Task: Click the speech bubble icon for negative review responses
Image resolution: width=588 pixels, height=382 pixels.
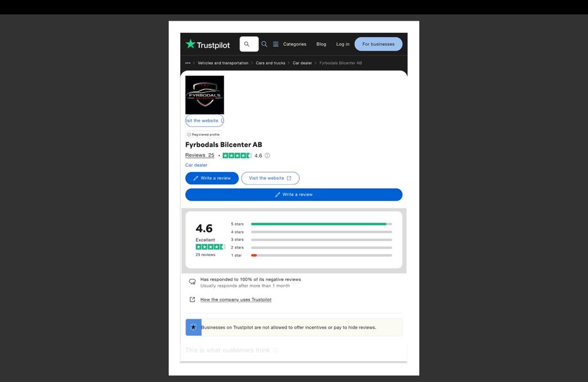Action: [192, 282]
